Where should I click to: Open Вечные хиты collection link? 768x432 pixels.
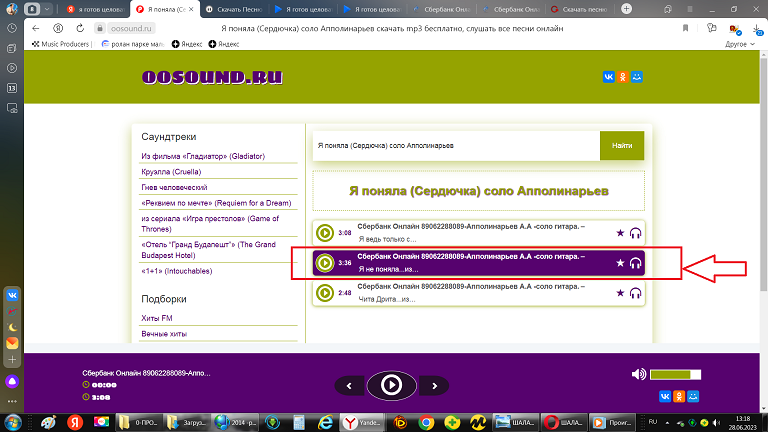coord(164,334)
